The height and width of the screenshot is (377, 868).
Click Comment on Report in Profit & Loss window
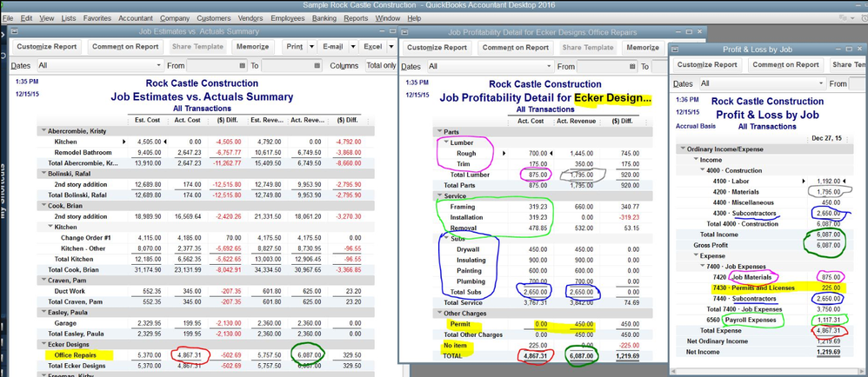coord(785,64)
